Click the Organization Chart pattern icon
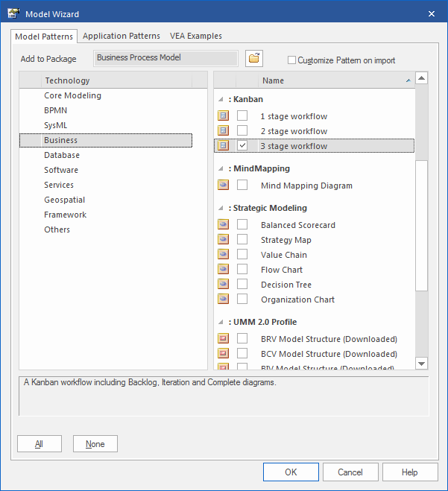The width and height of the screenshot is (448, 491). [223, 300]
